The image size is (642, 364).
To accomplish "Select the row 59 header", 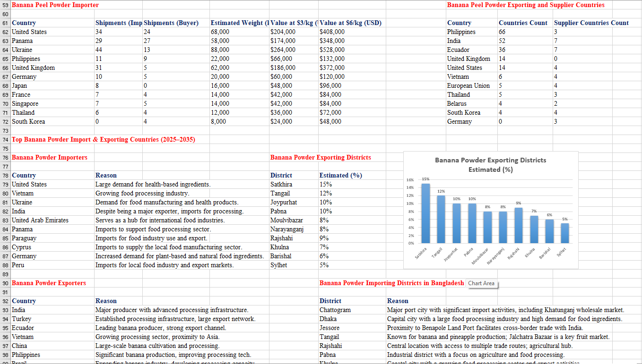I will point(5,5).
